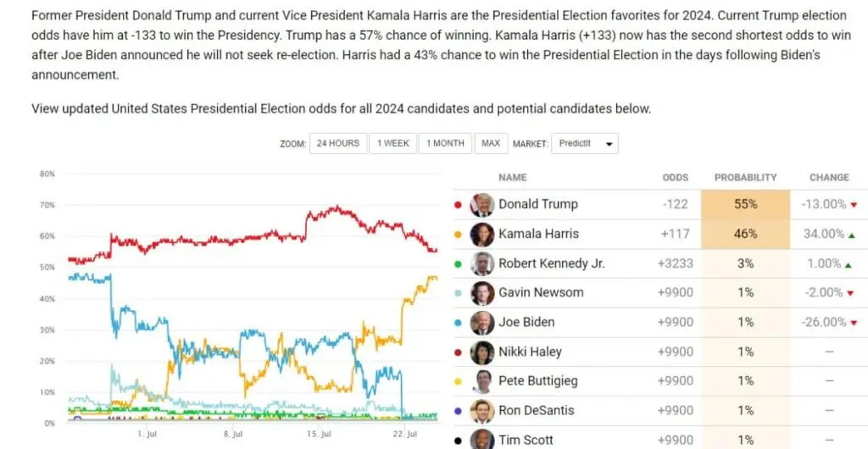
Task: Click Joe Biden's avatar photo
Action: click(x=482, y=323)
